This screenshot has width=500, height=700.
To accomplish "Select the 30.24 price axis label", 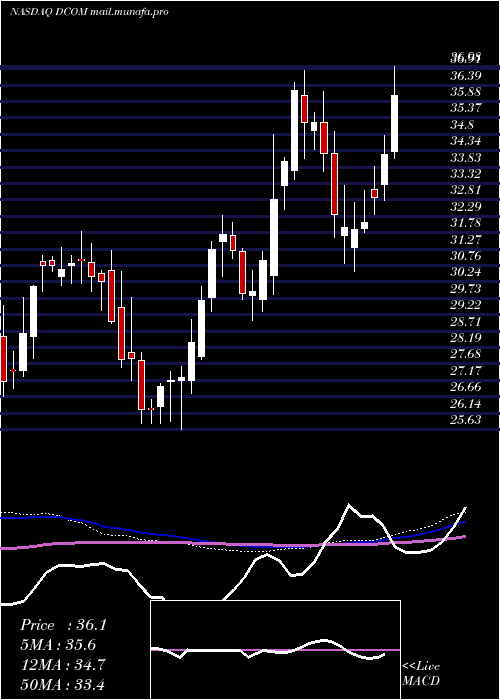I will point(466,272).
